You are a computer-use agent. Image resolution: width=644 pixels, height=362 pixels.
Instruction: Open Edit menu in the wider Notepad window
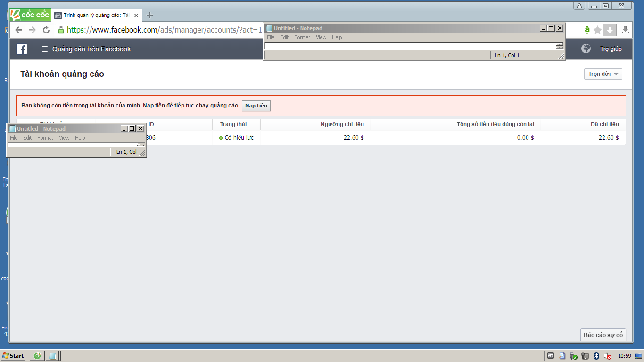[284, 37]
